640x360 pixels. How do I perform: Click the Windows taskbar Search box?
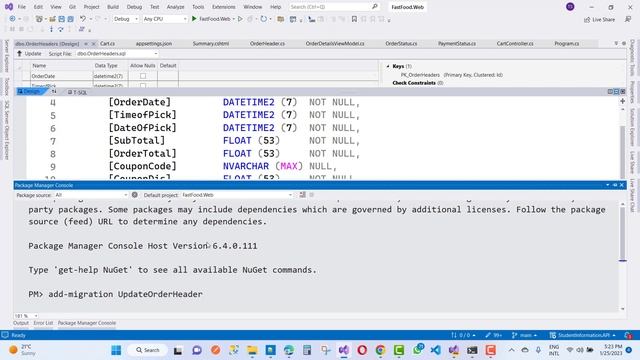click(x=147, y=350)
